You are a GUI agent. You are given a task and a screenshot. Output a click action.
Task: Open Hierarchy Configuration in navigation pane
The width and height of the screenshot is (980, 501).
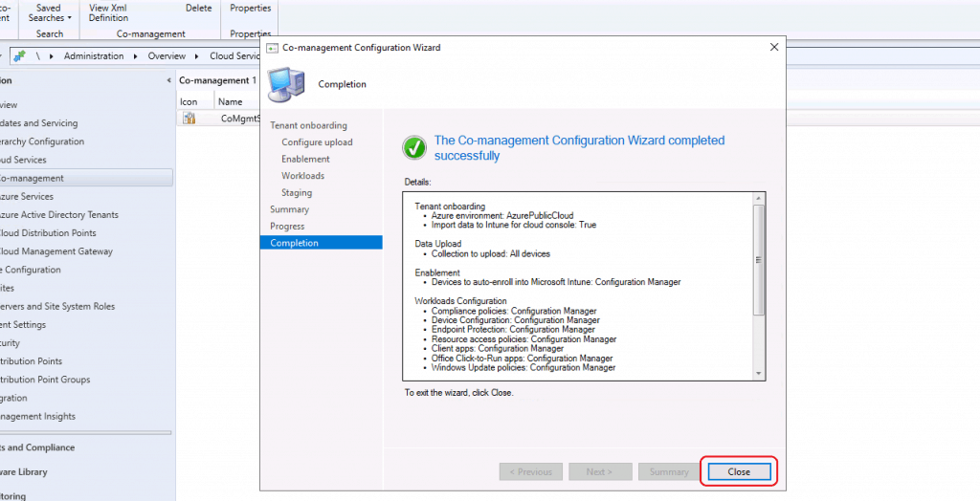point(42,142)
